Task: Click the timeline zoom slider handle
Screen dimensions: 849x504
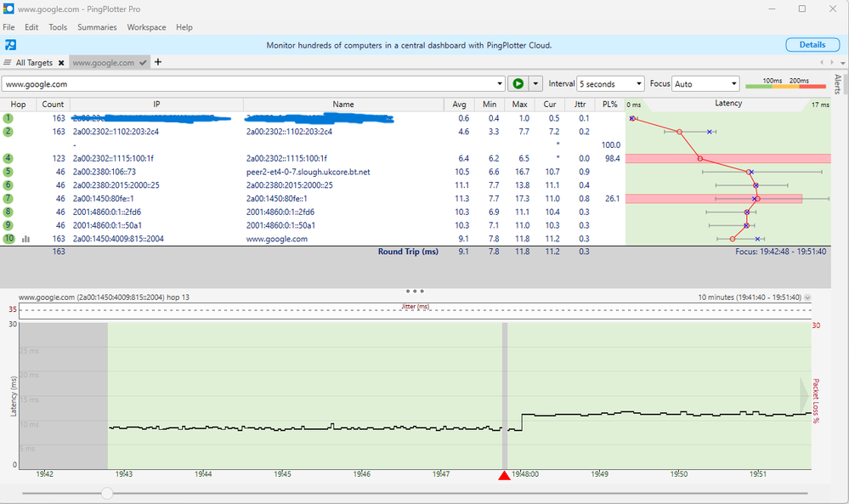Action: pos(106,493)
